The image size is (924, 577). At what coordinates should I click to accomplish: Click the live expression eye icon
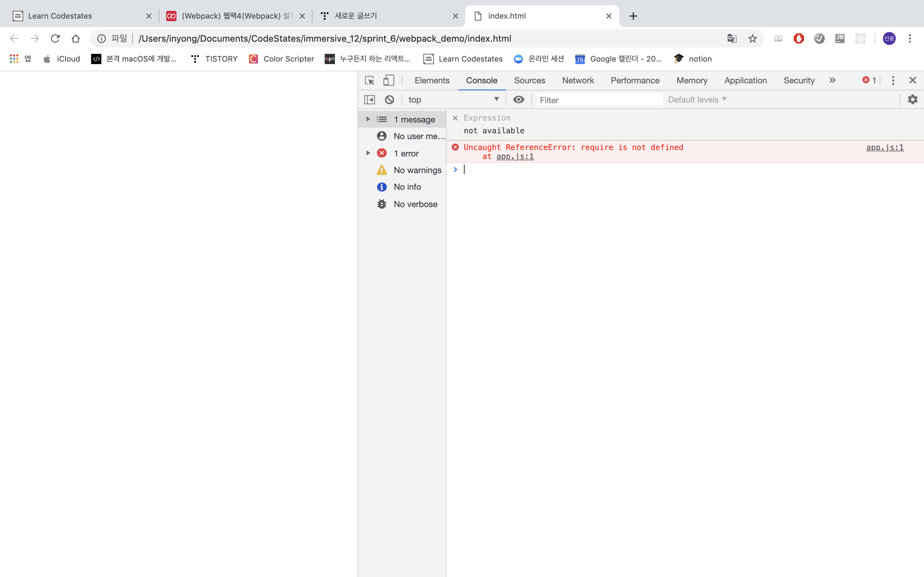tap(518, 100)
